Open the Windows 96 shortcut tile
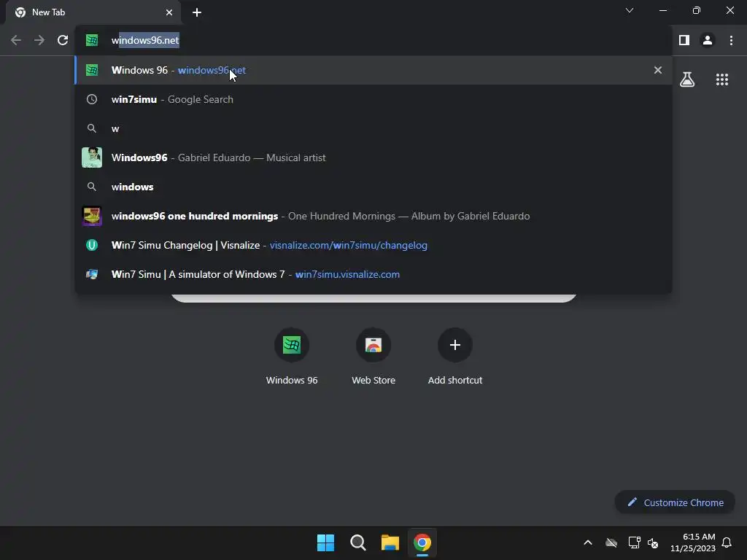The height and width of the screenshot is (560, 747). [292, 357]
